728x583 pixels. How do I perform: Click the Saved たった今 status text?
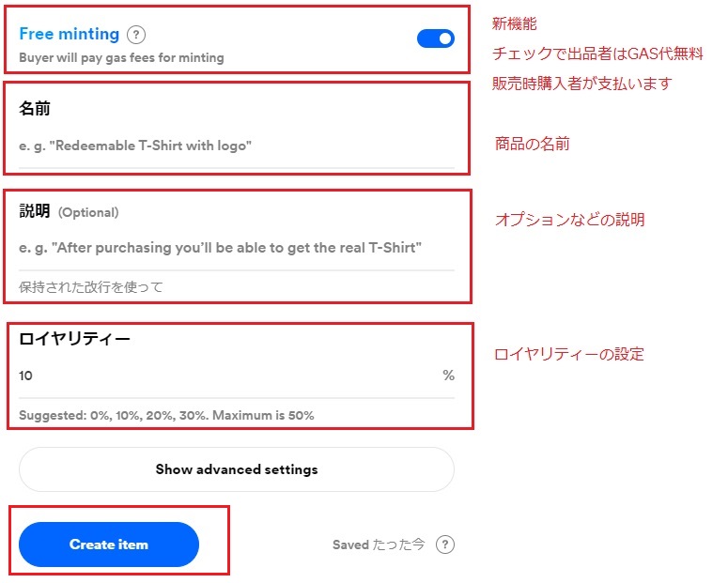[x=379, y=545]
